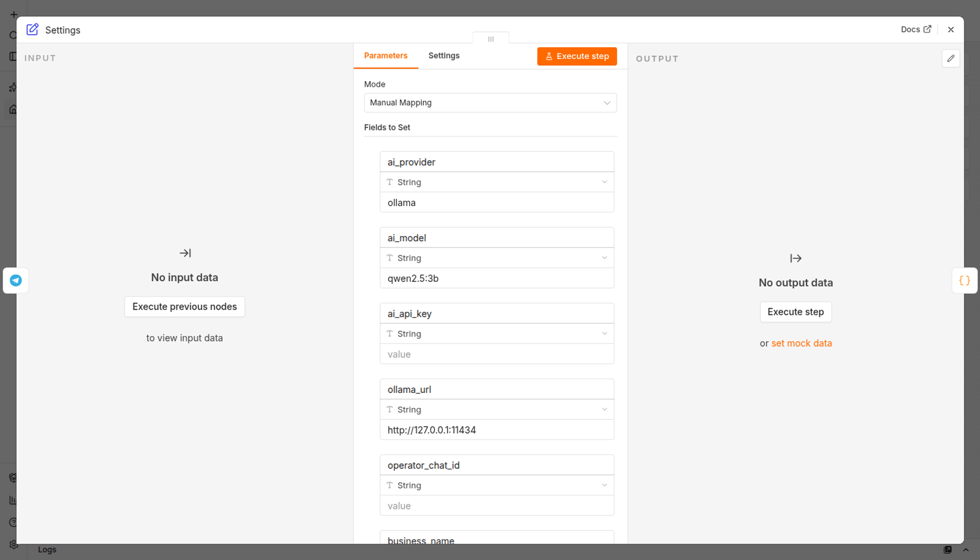Click the help icon in the left sidebar
Viewport: 980px width, 560px height.
tap(13, 522)
